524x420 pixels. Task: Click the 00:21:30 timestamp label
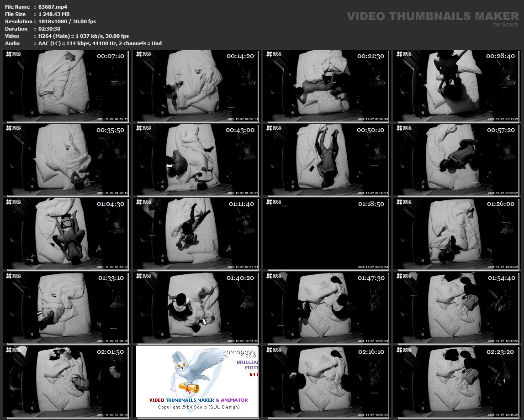371,56
